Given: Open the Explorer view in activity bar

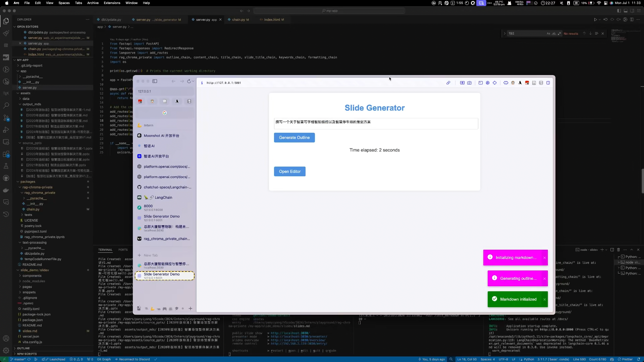Looking at the screenshot, I should point(6,21).
